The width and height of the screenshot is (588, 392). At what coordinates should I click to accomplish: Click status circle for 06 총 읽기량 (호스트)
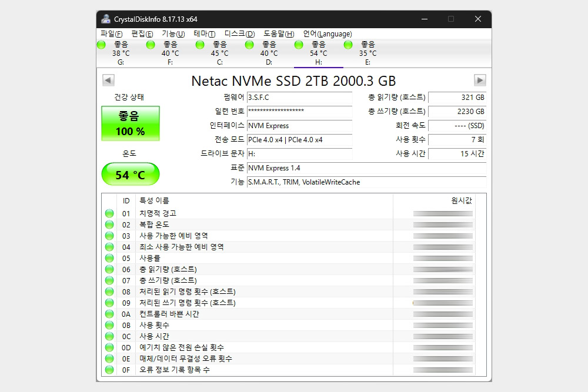coord(109,269)
